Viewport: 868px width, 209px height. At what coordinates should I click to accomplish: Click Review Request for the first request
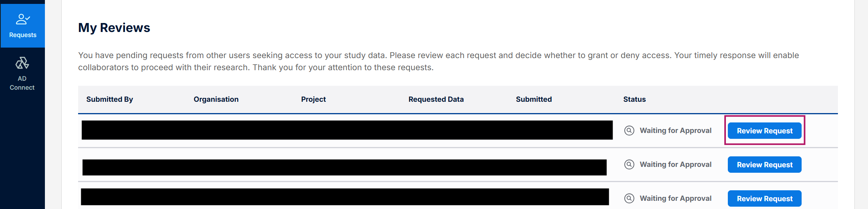coord(764,131)
